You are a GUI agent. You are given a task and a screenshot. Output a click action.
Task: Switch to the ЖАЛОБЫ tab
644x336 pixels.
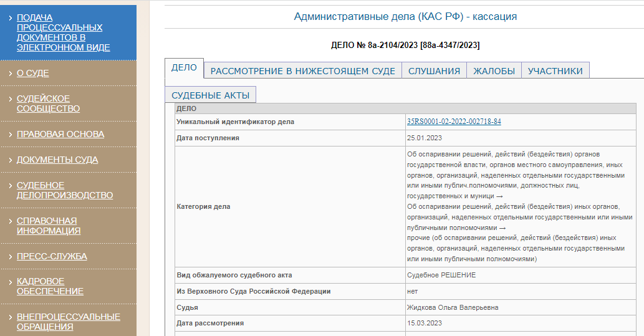pos(494,70)
